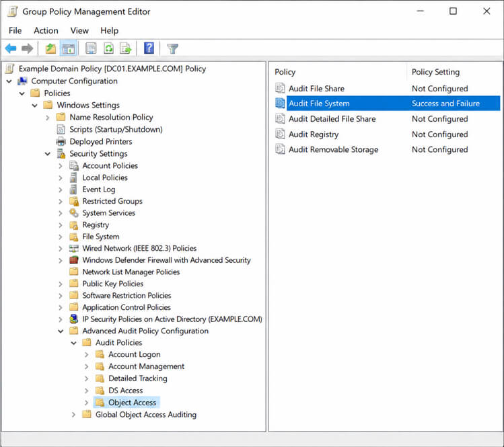Open the View menu
Viewport: 504px width, 447px height.
point(79,30)
